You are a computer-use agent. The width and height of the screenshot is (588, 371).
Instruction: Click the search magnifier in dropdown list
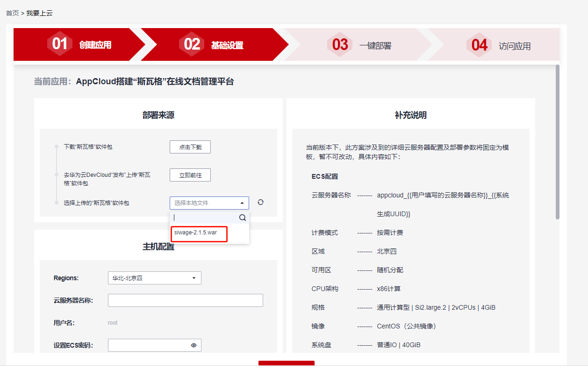click(x=243, y=218)
